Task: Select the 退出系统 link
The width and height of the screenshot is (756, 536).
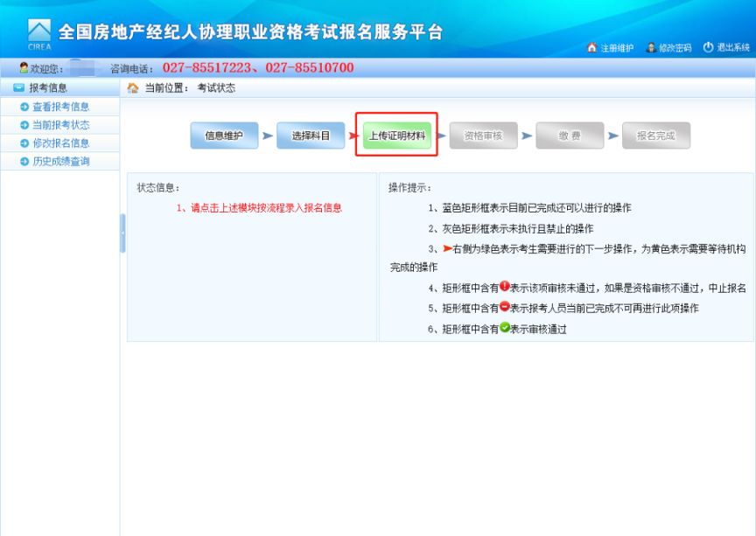Action: coord(733,48)
